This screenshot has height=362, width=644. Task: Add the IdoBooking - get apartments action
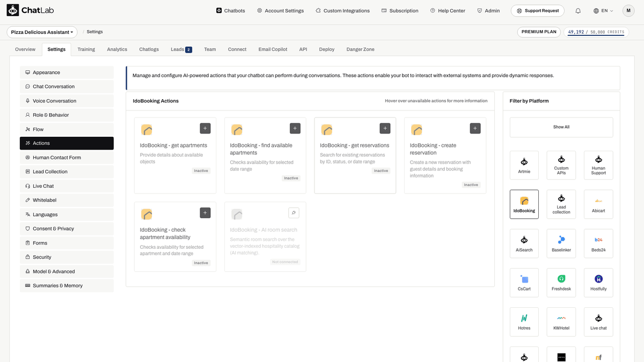[205, 128]
